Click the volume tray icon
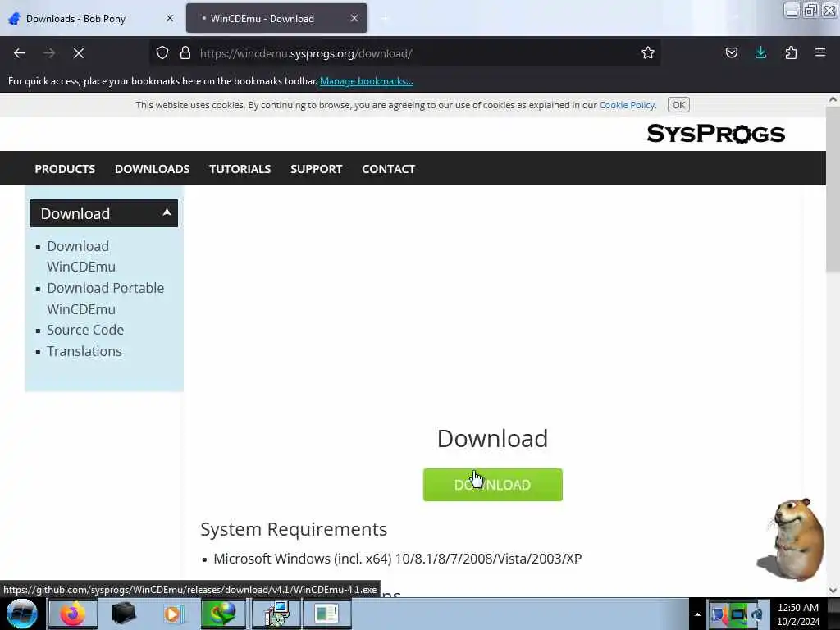The width and height of the screenshot is (840, 630). 757,614
